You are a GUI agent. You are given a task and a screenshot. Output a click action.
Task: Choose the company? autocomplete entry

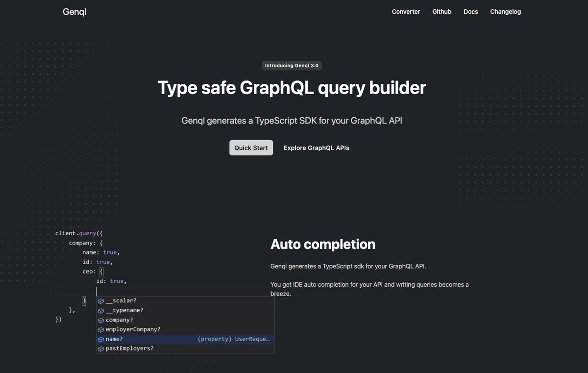(x=120, y=320)
